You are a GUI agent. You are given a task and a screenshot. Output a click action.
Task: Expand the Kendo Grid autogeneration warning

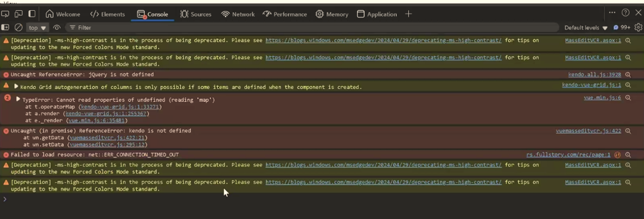pos(16,86)
